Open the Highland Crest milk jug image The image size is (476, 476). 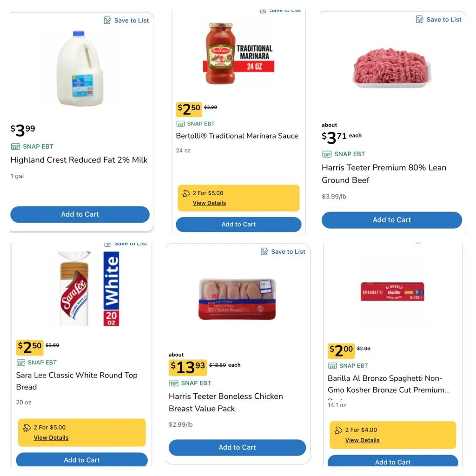pos(80,68)
